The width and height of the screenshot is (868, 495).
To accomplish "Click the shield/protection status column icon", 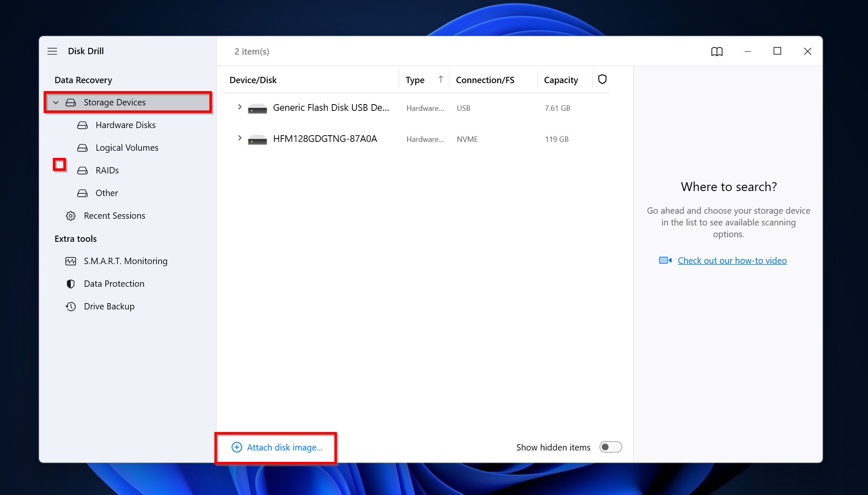I will 602,79.
